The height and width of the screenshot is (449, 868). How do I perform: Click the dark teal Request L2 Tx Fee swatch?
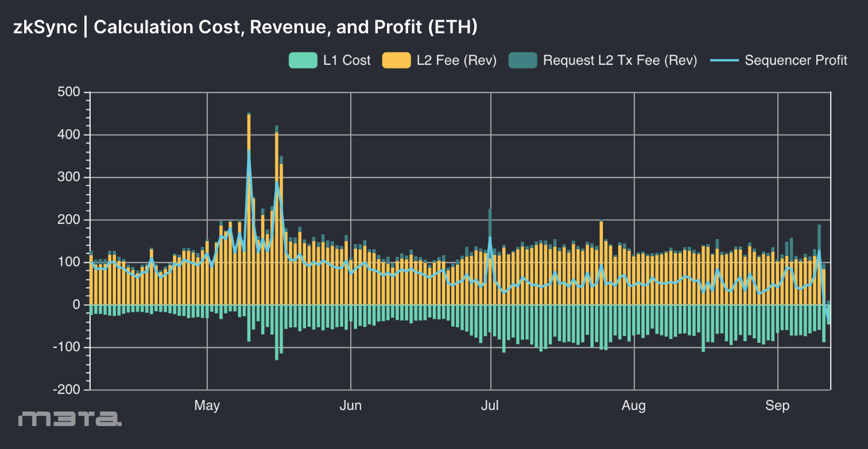pyautogui.click(x=522, y=60)
